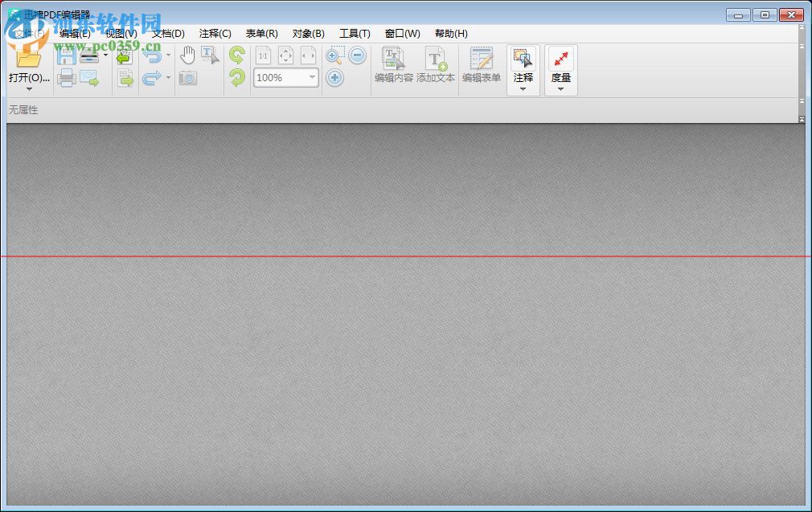Minimize the PDF editor window
The height and width of the screenshot is (512, 812).
(x=739, y=15)
